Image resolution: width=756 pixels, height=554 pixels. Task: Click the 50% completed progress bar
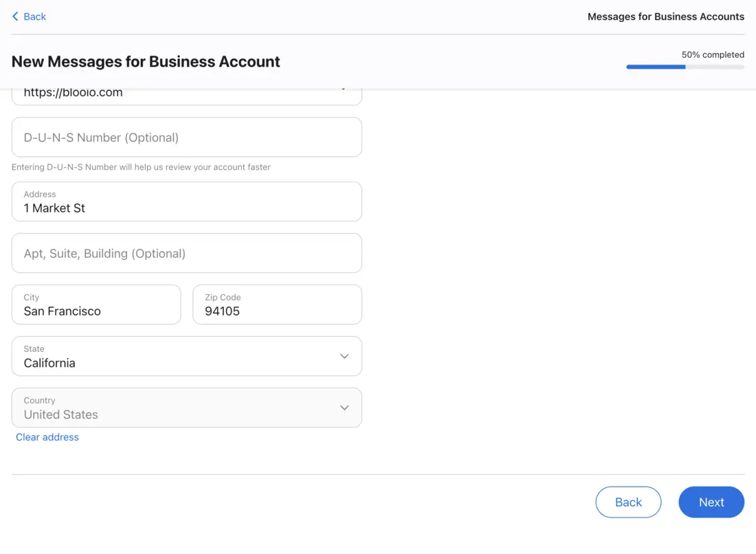(x=685, y=67)
